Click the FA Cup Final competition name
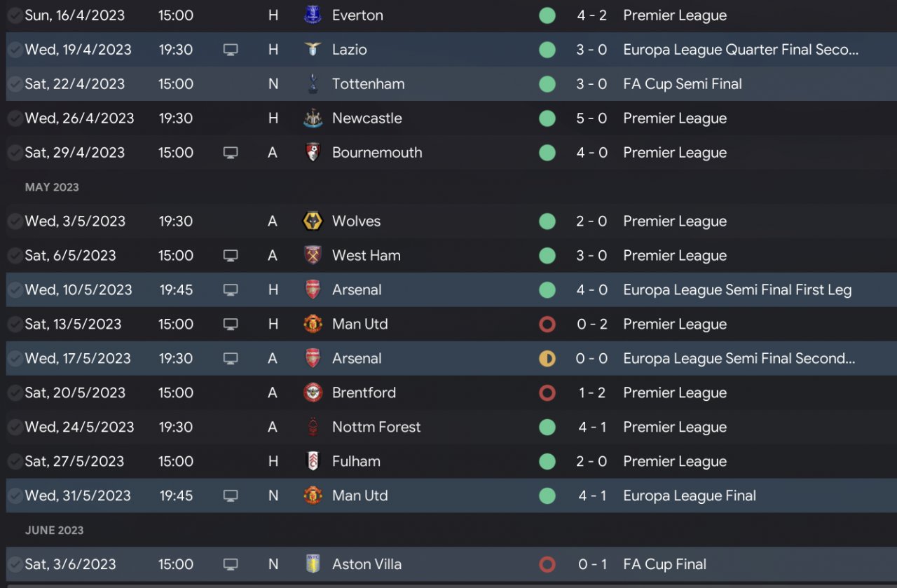This screenshot has height=588, width=897. click(664, 564)
